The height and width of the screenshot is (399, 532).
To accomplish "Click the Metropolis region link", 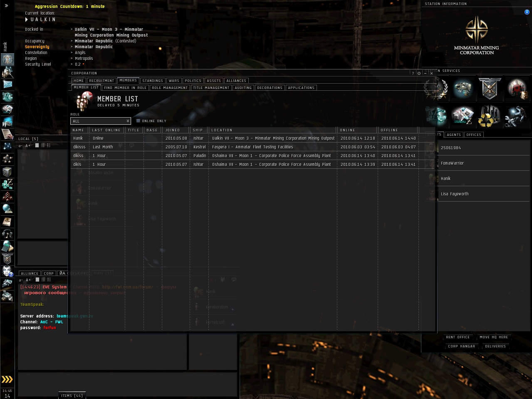I will (x=84, y=59).
